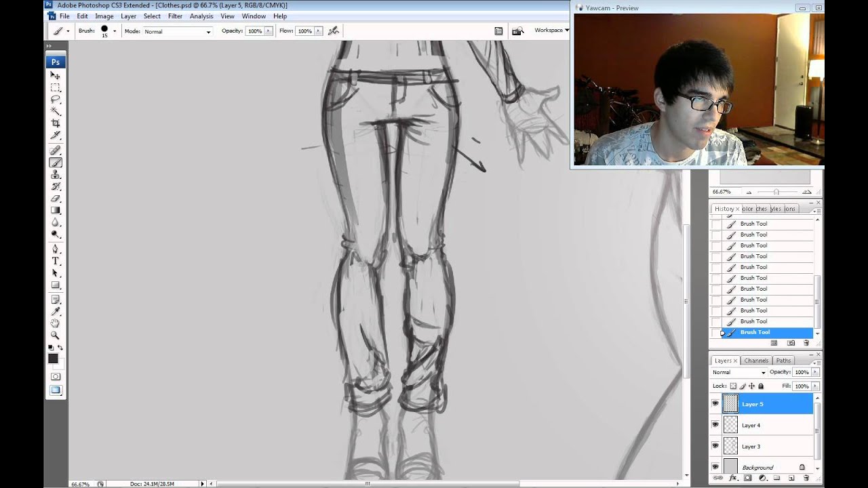Enable airbrush capabilities in options bar
Viewport: 868px width, 488px height.
333,30
